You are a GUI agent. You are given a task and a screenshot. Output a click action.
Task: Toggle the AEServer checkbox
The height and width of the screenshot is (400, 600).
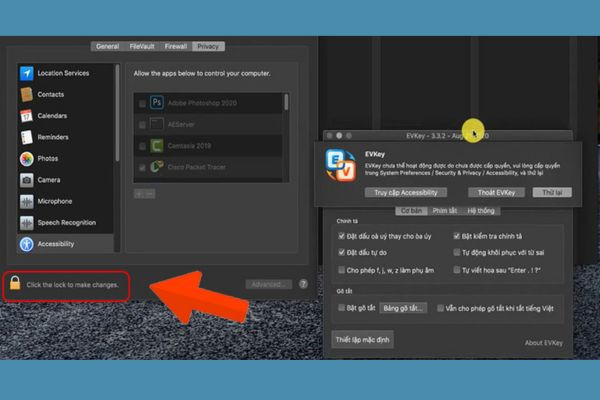[x=142, y=125]
